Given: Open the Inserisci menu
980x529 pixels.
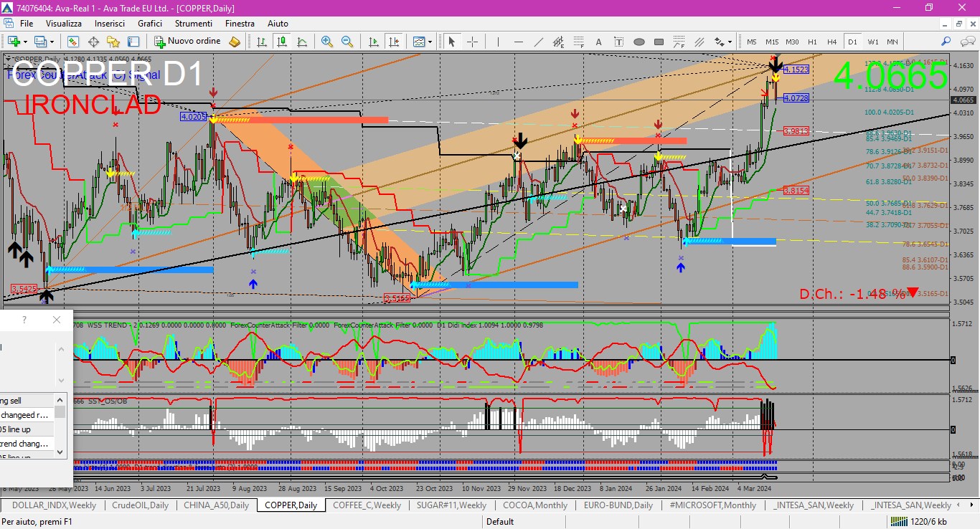Looking at the screenshot, I should [x=110, y=24].
